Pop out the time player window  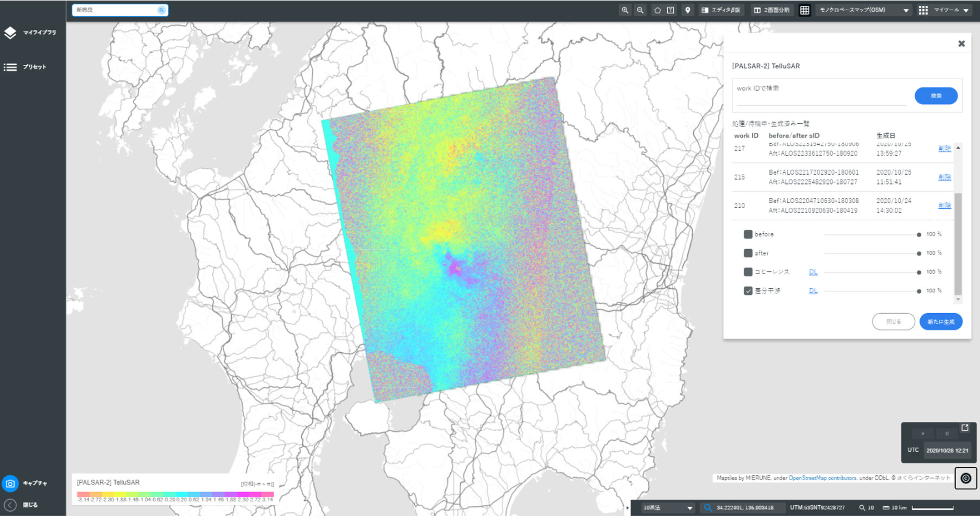965,428
